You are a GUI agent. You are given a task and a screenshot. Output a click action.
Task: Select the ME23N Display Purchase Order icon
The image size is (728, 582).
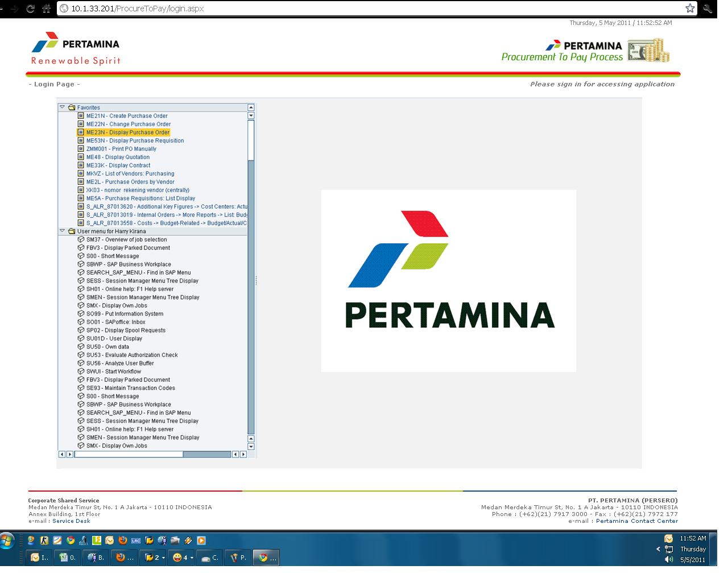click(x=81, y=132)
